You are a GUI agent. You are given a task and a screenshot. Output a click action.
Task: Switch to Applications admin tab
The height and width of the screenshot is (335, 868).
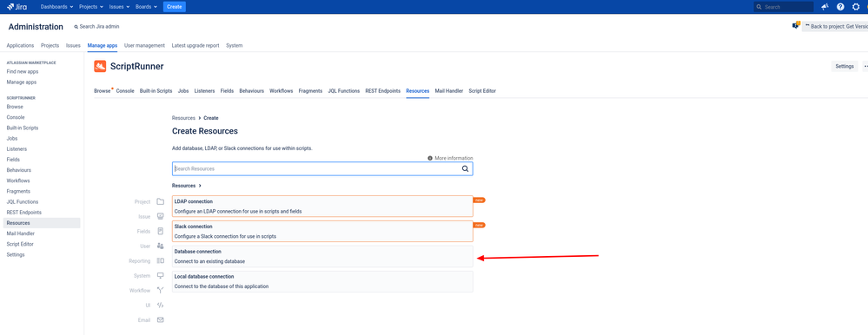20,45
